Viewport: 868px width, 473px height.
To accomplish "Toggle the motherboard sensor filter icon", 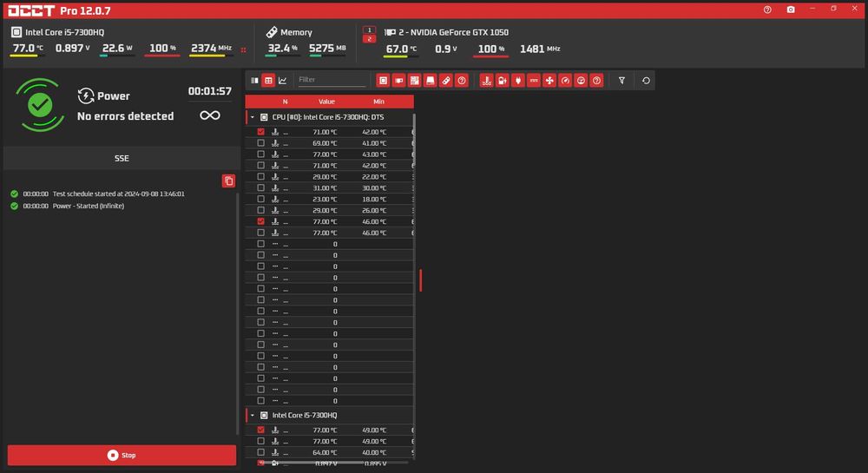I will point(414,81).
